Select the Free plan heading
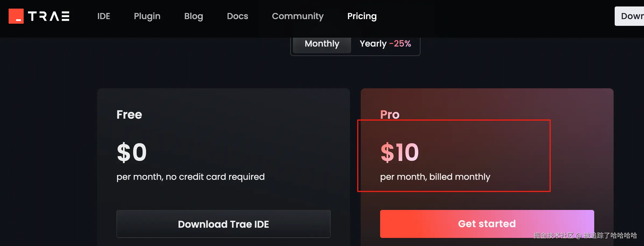Viewport: 644px width, 246px height. (x=129, y=115)
